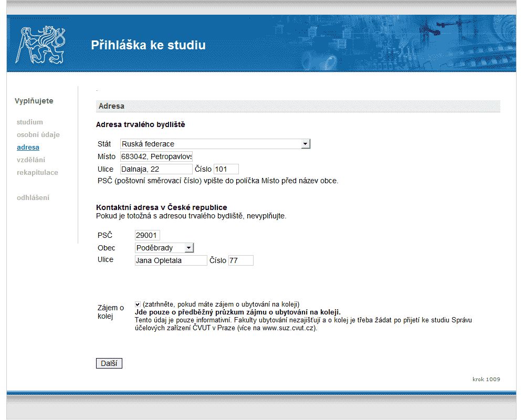Toggle the Zájem o kolej checkbox
This screenshot has height=420, width=525.
(138, 304)
